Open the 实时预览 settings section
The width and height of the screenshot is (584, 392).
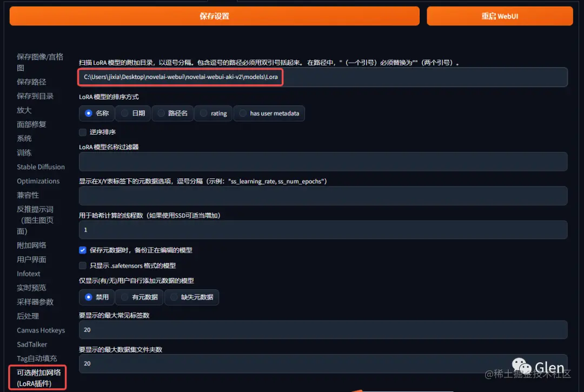pos(32,288)
